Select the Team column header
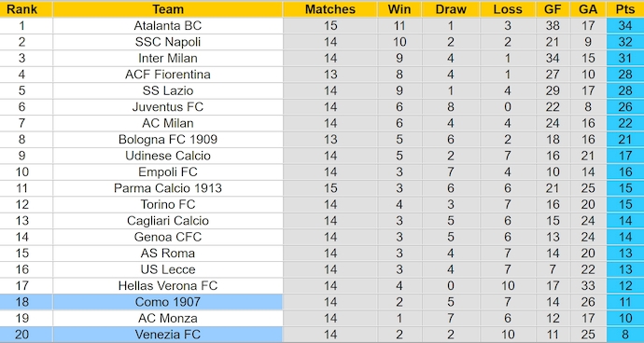This screenshot has height=343, width=644. [x=168, y=9]
